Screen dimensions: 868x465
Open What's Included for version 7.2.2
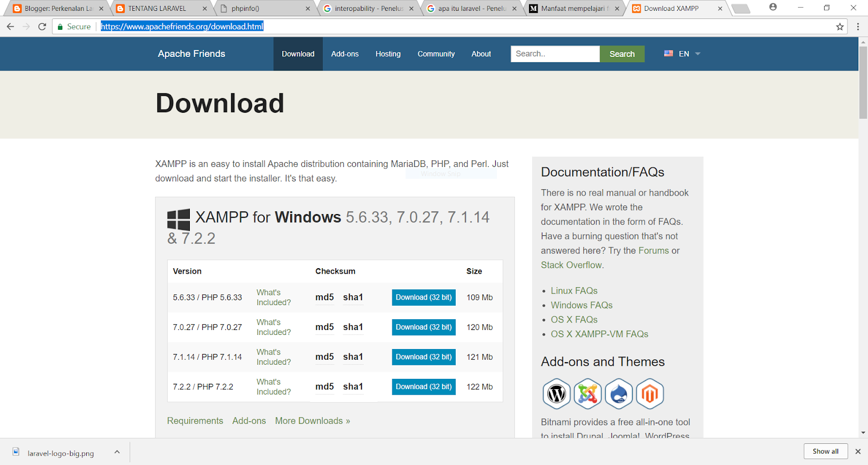coord(273,387)
